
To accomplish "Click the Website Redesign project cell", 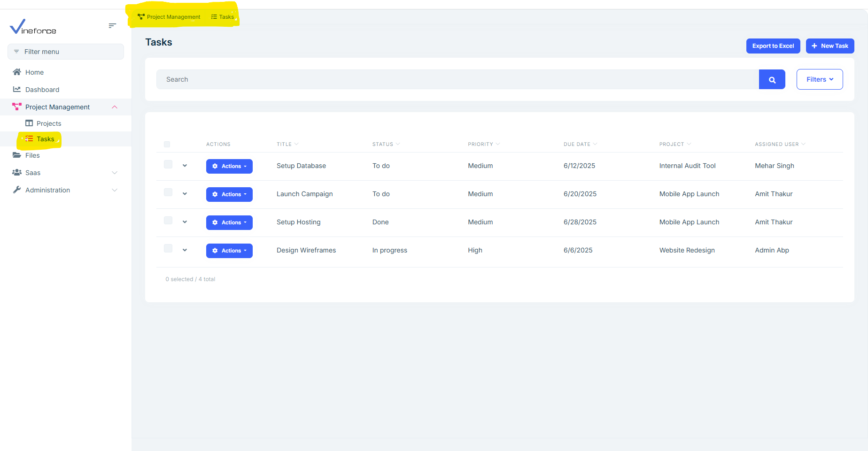I will click(687, 250).
